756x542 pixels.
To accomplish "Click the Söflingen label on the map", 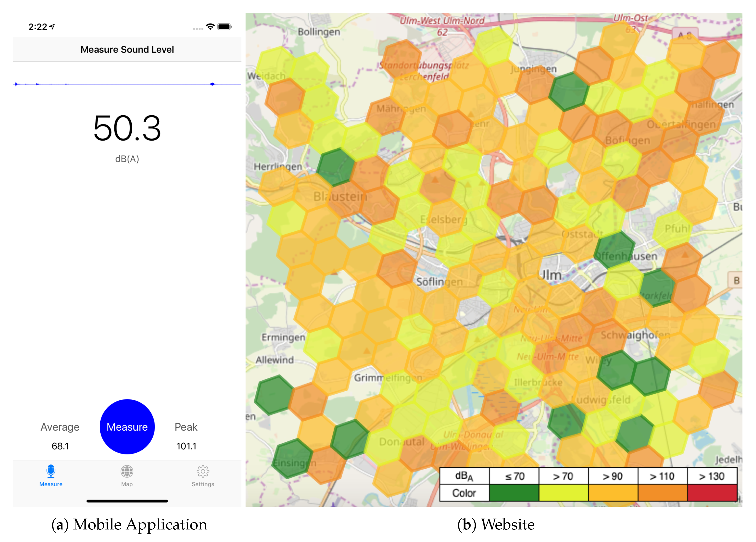I will point(439,282).
